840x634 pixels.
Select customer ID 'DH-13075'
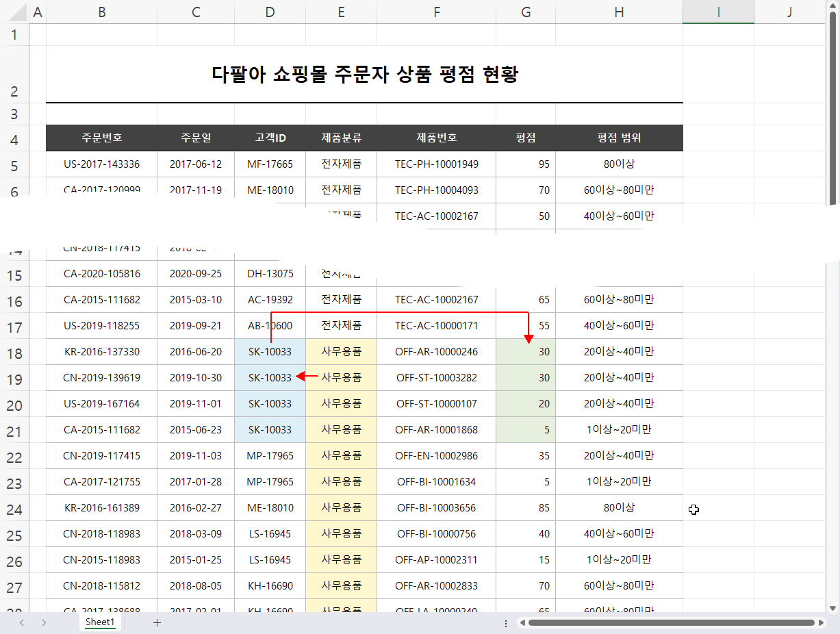(x=270, y=274)
